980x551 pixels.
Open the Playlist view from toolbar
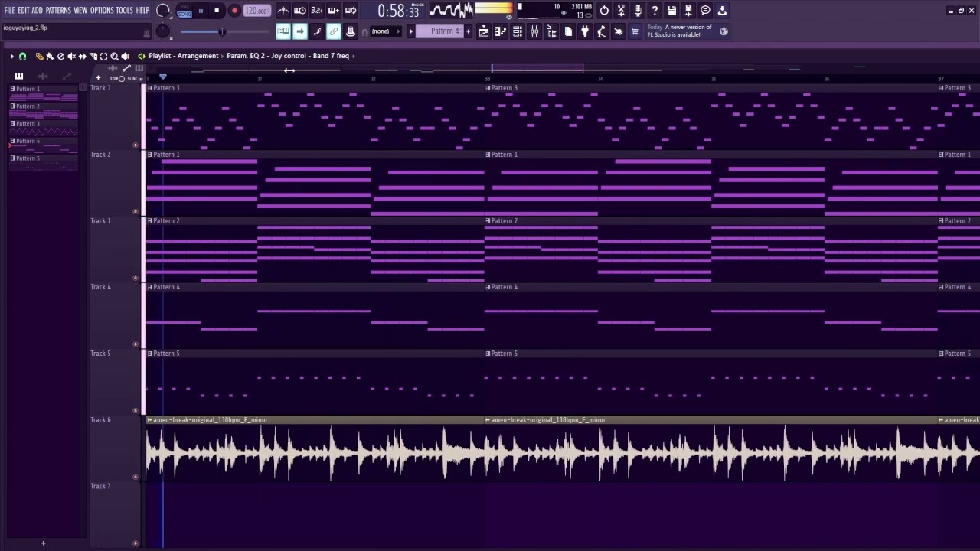pyautogui.click(x=484, y=31)
